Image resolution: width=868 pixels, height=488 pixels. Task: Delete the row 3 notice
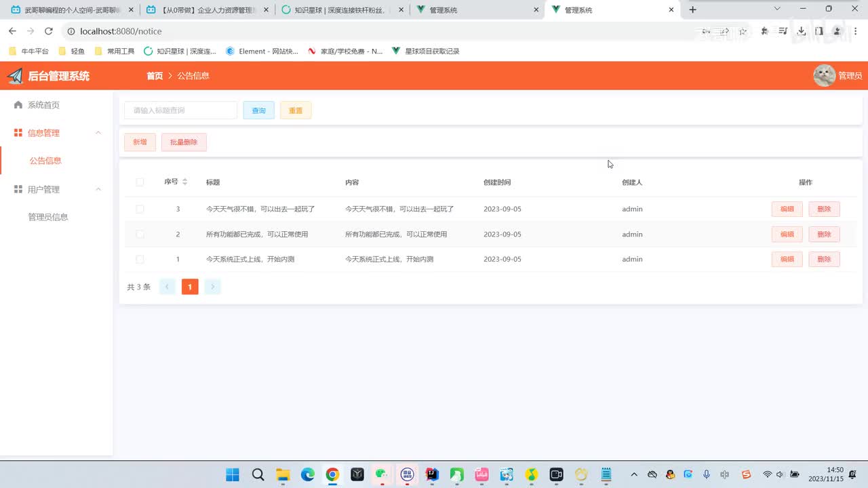(x=824, y=209)
